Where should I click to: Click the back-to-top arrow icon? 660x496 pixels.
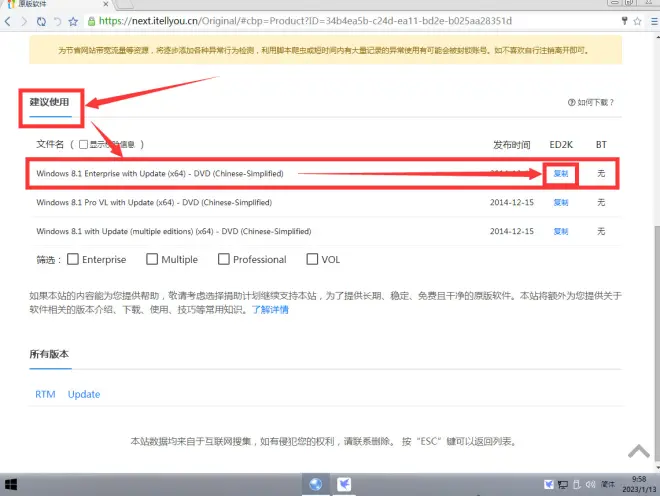coord(639,451)
